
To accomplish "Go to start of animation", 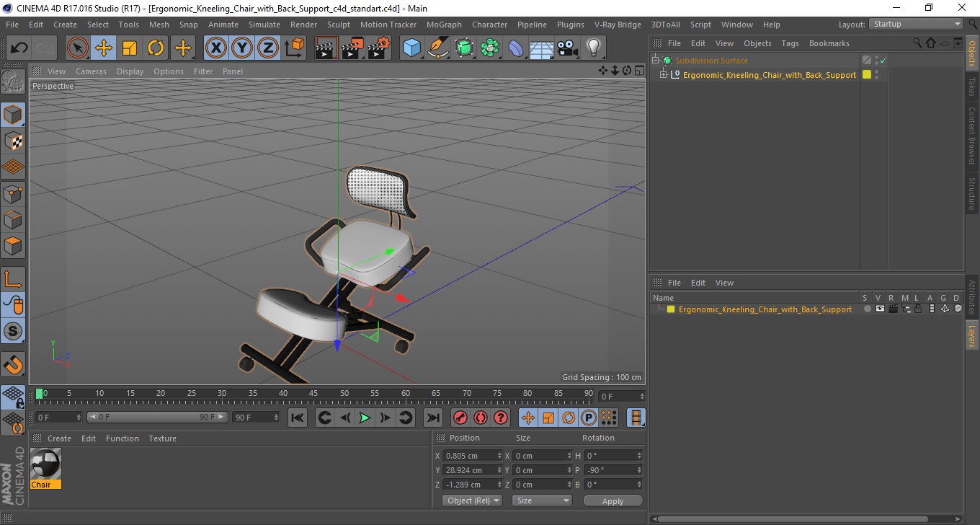I will [297, 418].
